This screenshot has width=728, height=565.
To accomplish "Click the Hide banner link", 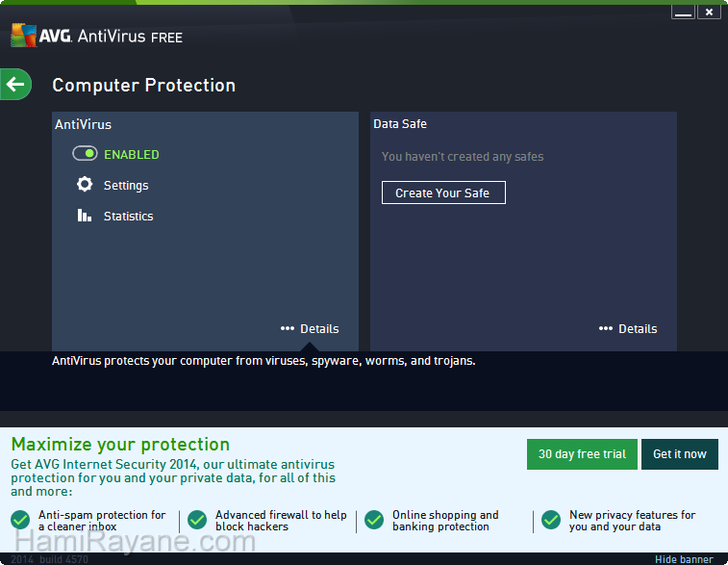I will (x=684, y=559).
